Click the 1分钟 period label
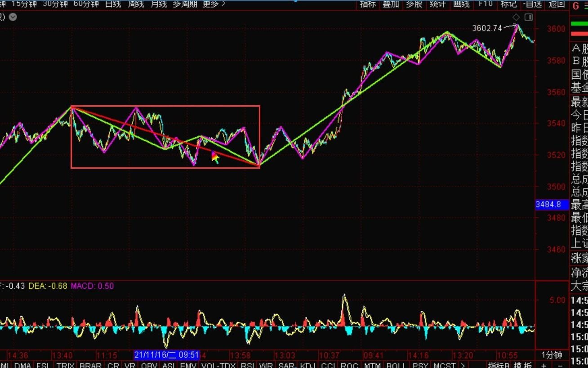 coord(552,355)
